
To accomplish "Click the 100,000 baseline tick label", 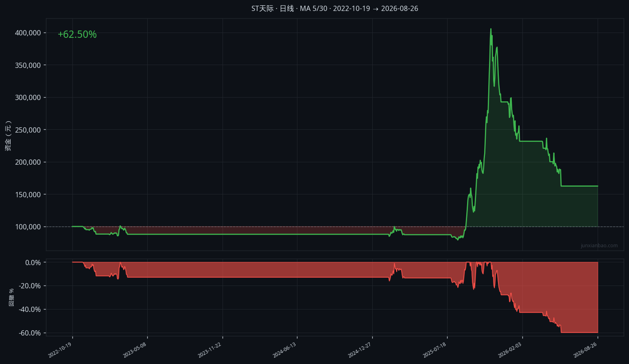I will [28, 227].
